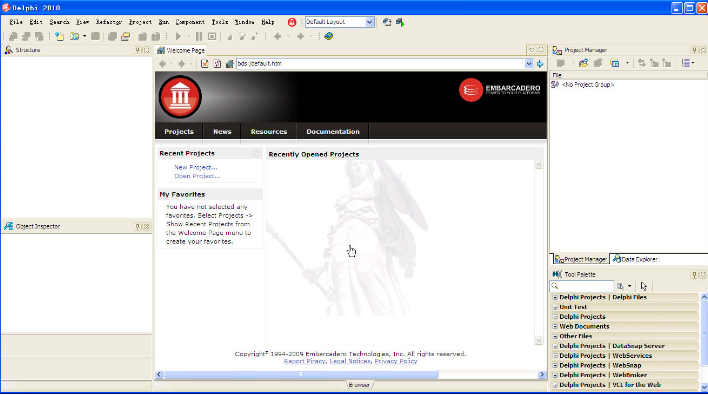Expand Delphi Projects | DataSnap Server category

[555, 346]
